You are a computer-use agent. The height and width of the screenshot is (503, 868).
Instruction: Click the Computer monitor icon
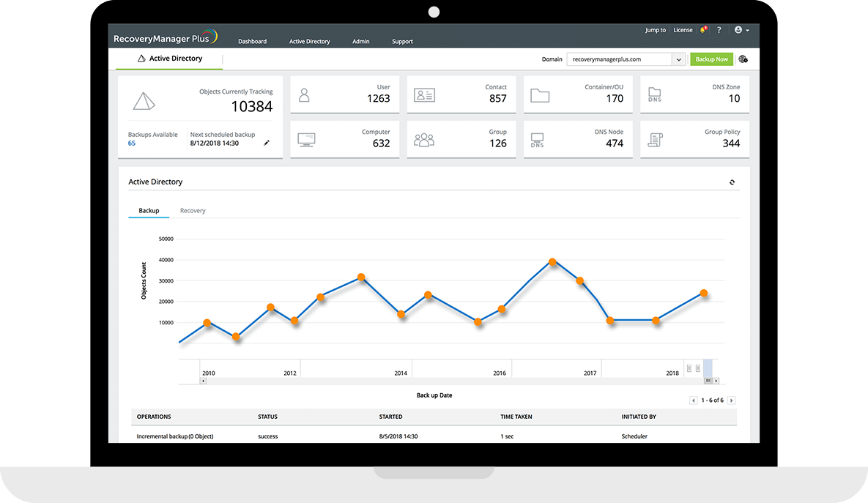coord(306,139)
